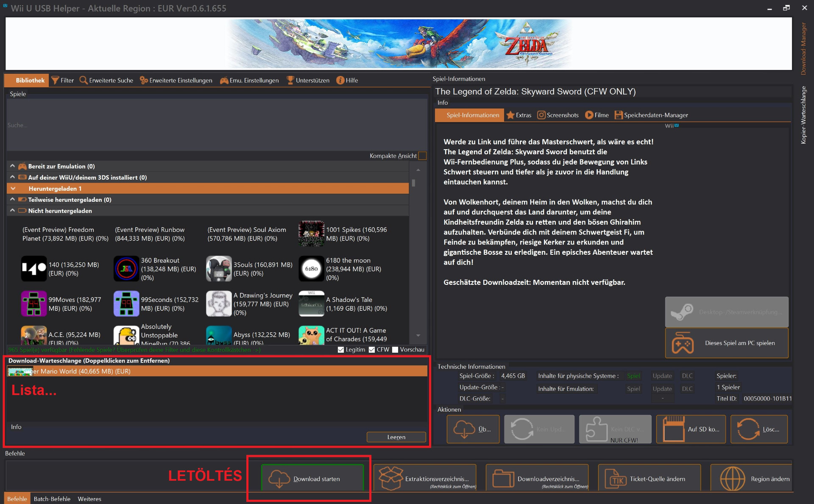Viewport: 814px width, 504px height.
Task: Select the 360 Breakout game icon
Action: [x=126, y=269]
